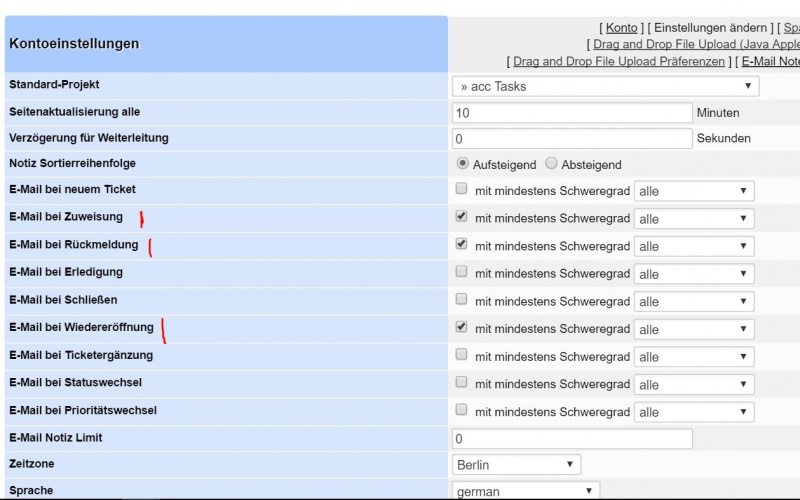The height and width of the screenshot is (500, 800).
Task: Select the Absteigend radio button
Action: (x=551, y=163)
